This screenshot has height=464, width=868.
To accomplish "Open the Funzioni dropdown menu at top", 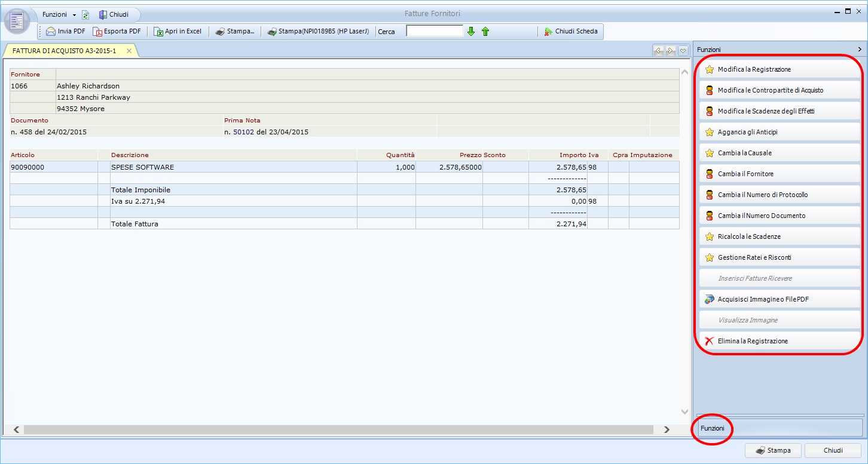I will point(59,14).
